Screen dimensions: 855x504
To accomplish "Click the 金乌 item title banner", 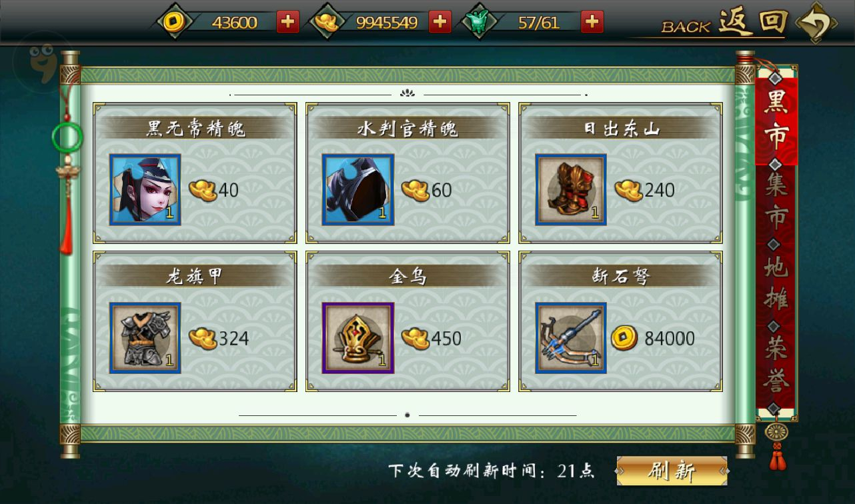I will [407, 275].
